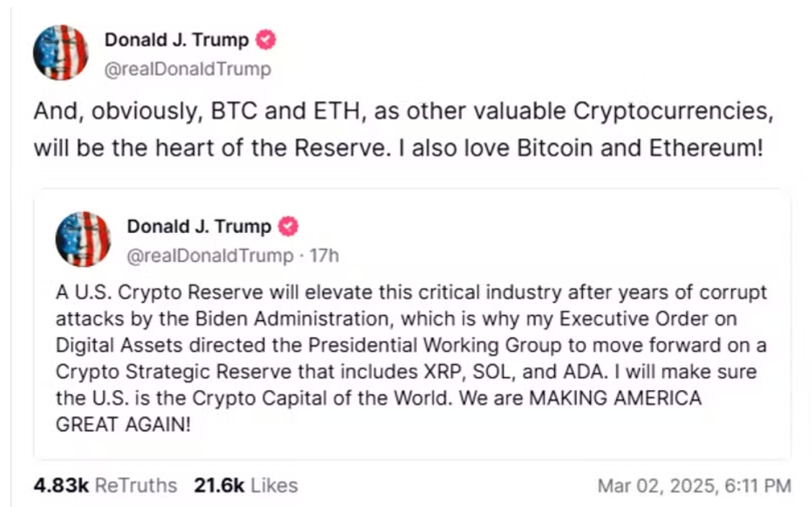Click the verified badge inside the quoted post
Screen dimensions: 812x507
pyautogui.click(x=288, y=226)
